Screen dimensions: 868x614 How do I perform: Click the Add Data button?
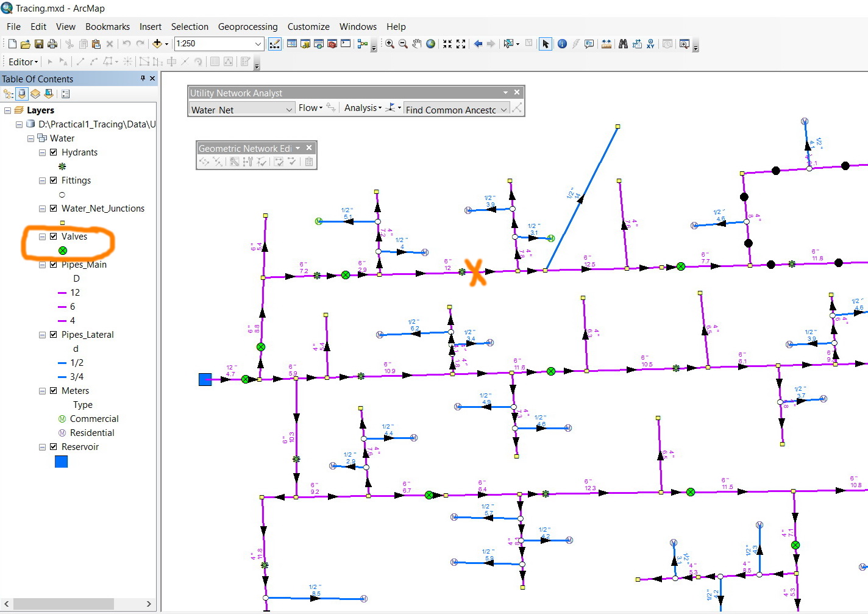(x=157, y=44)
